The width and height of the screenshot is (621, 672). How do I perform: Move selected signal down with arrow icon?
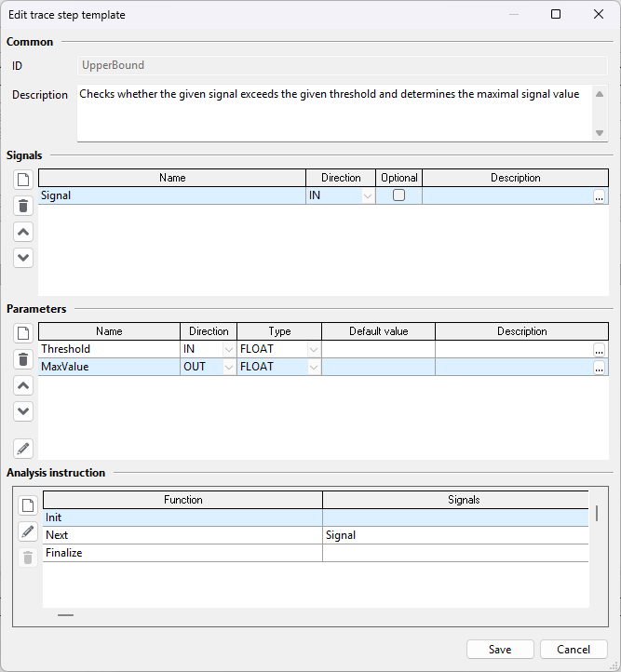coord(23,258)
